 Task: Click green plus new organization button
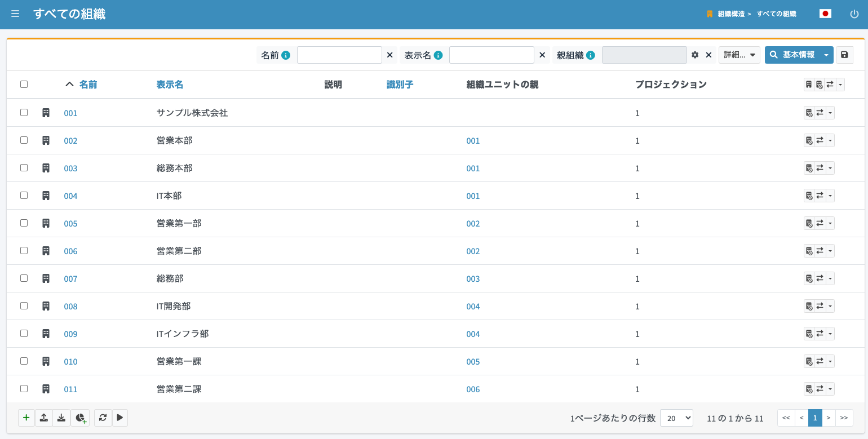pyautogui.click(x=26, y=418)
